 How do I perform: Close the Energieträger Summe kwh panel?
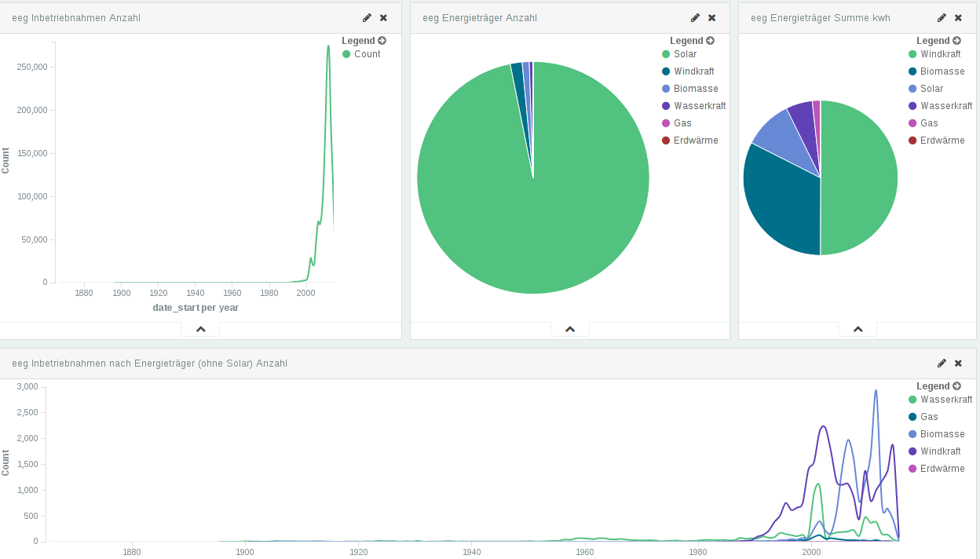pyautogui.click(x=958, y=17)
